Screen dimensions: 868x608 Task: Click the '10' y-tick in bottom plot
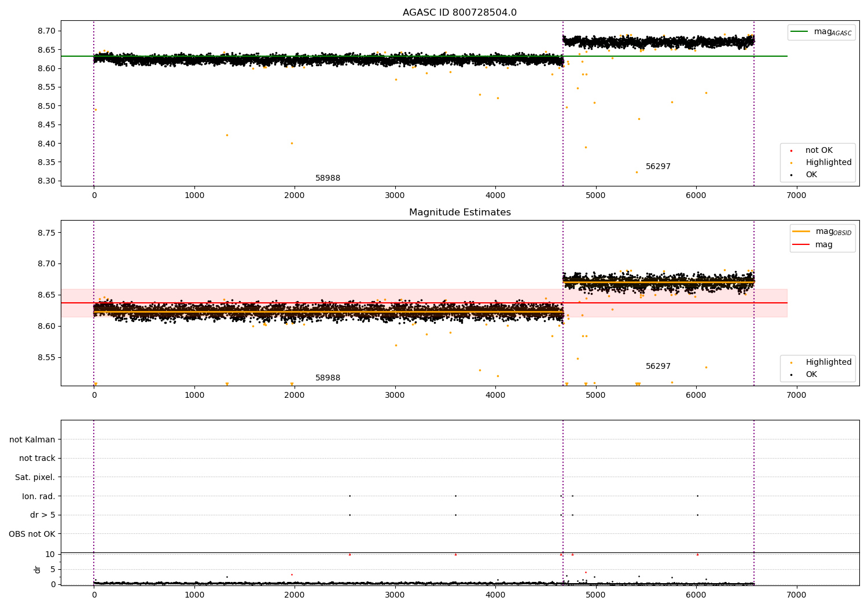click(x=50, y=555)
